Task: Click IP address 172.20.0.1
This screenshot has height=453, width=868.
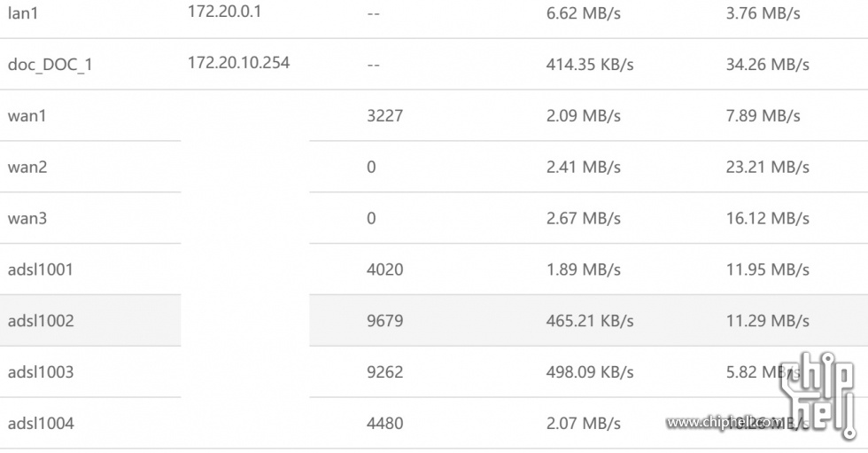Action: point(224,11)
